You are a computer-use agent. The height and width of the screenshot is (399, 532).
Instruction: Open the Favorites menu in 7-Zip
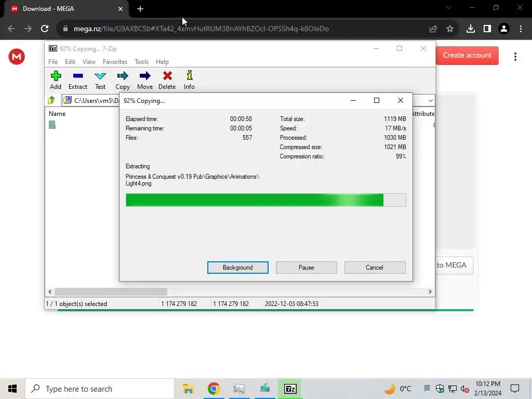click(115, 62)
